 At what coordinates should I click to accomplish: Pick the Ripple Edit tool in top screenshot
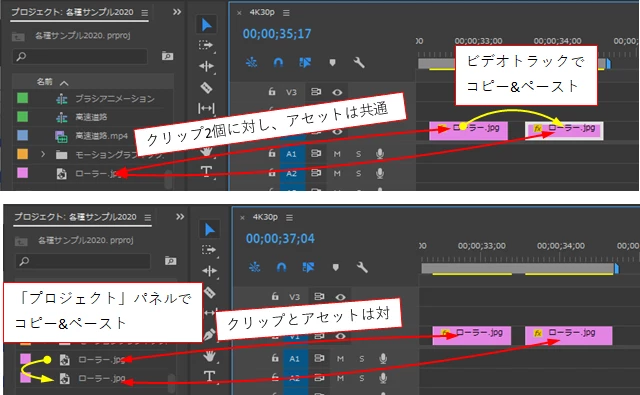tap(206, 66)
